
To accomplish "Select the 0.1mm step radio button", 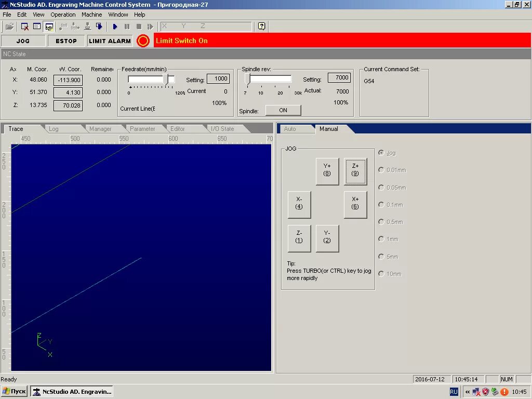I will pyautogui.click(x=381, y=205).
